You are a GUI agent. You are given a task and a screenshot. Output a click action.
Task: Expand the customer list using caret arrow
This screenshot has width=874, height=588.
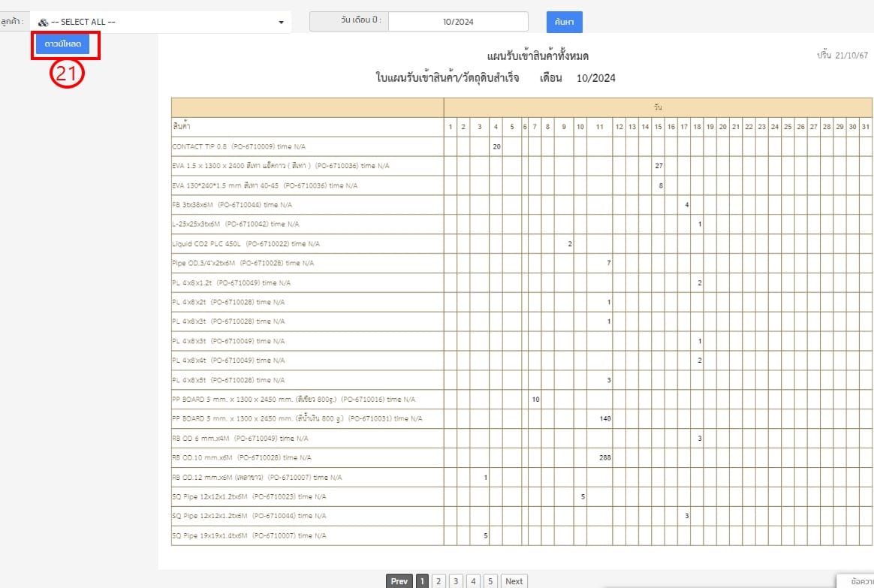[x=282, y=23]
